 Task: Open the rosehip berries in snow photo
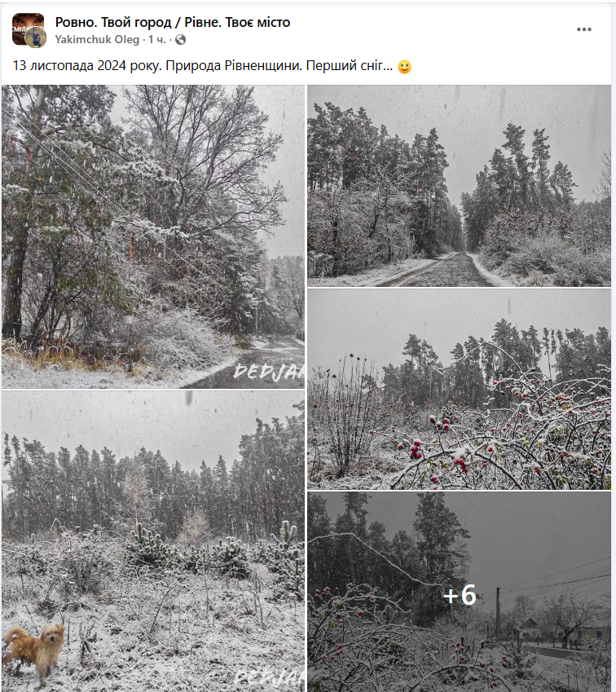(x=459, y=390)
